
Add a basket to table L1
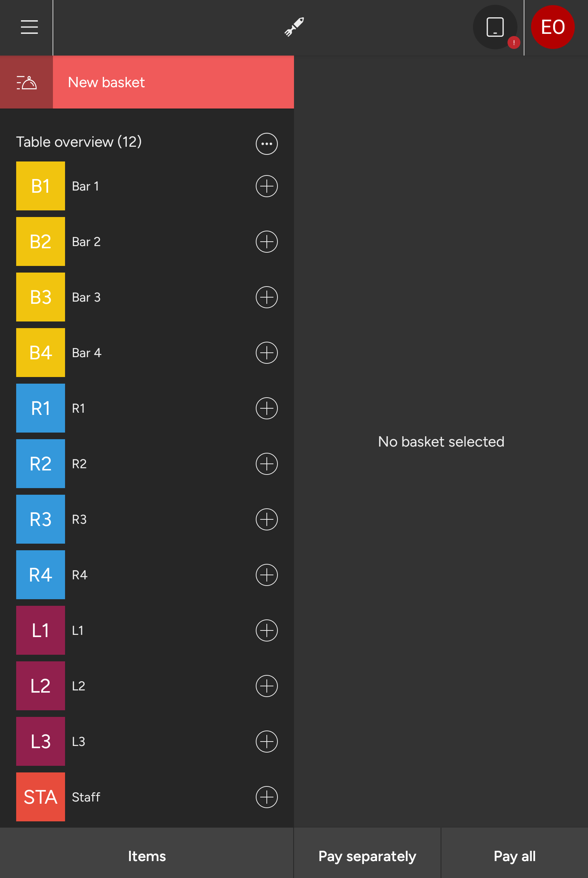(267, 630)
